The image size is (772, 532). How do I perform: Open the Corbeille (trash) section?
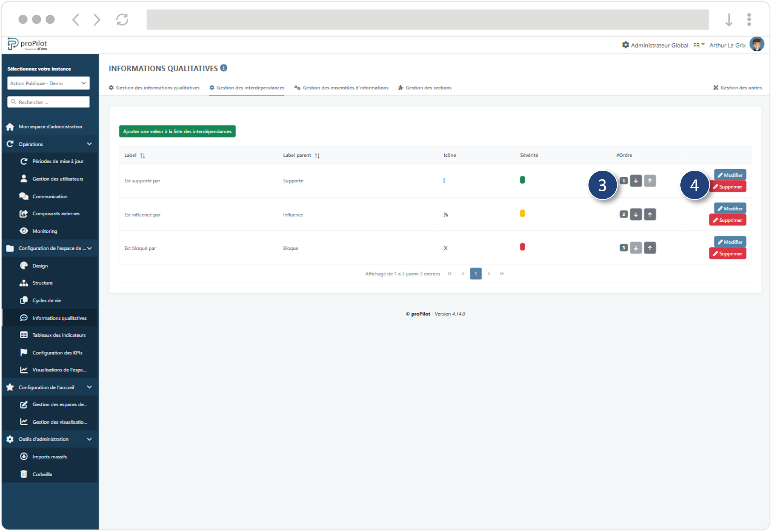click(x=42, y=474)
